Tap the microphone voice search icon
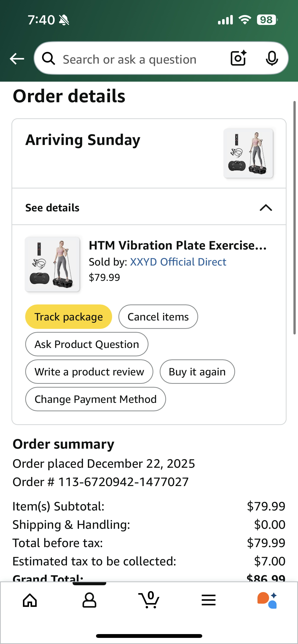This screenshot has width=298, height=644. pyautogui.click(x=272, y=58)
